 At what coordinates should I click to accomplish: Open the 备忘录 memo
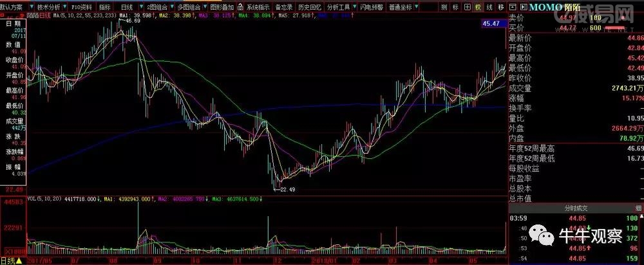click(x=284, y=7)
